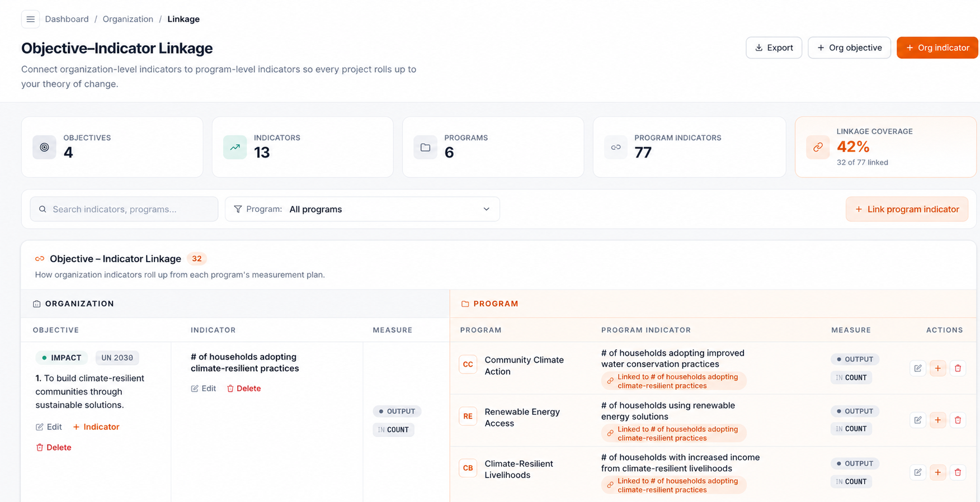The image size is (980, 502).
Task: Edit the households adopting practices indicator
Action: pos(204,389)
